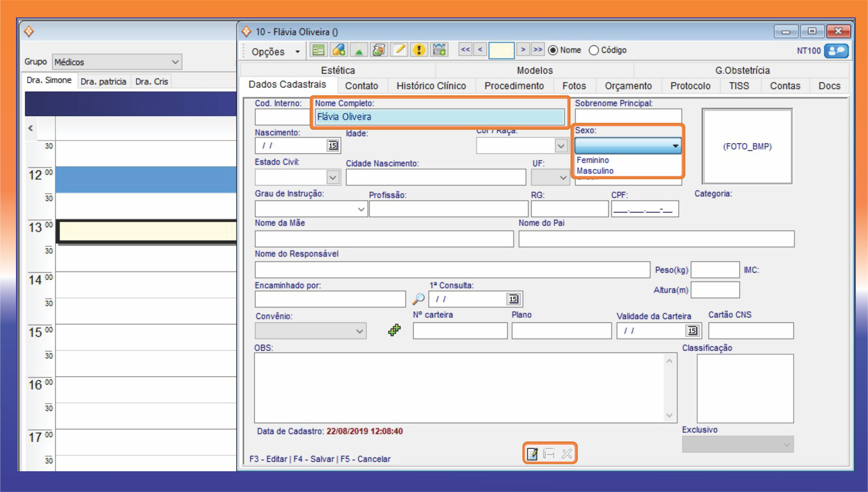
Task: Click the yellow exclamation alert icon
Action: [419, 50]
